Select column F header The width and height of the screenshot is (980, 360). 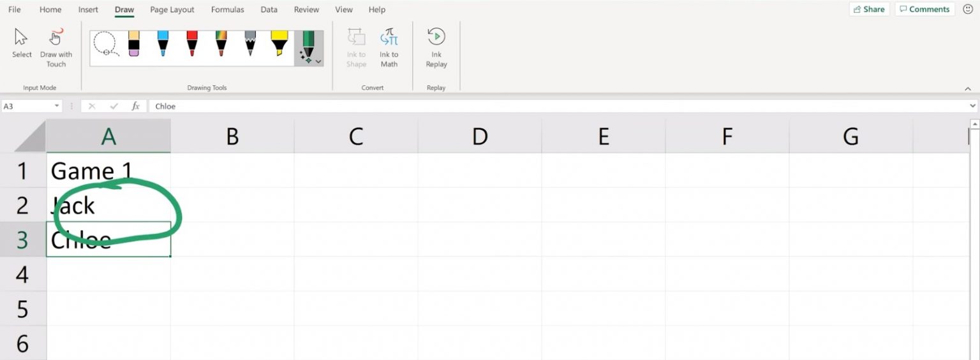(727, 136)
